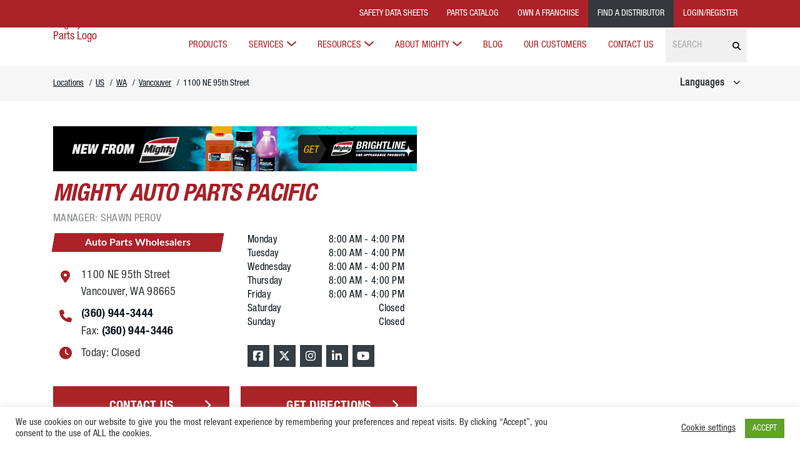Screen dimensions: 800x450
Task: Click the Vancouver breadcrumb link
Action: (155, 83)
